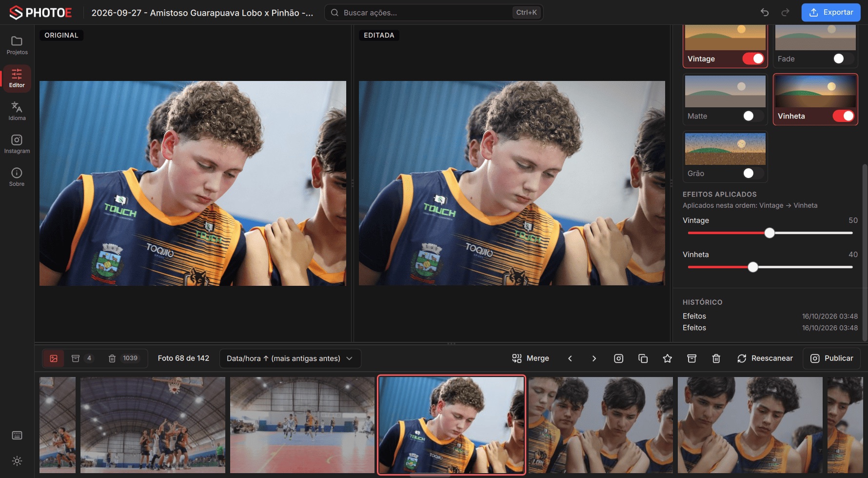Viewport: 868px width, 478px height.
Task: Go to the next photo arrow
Action: 594,358
